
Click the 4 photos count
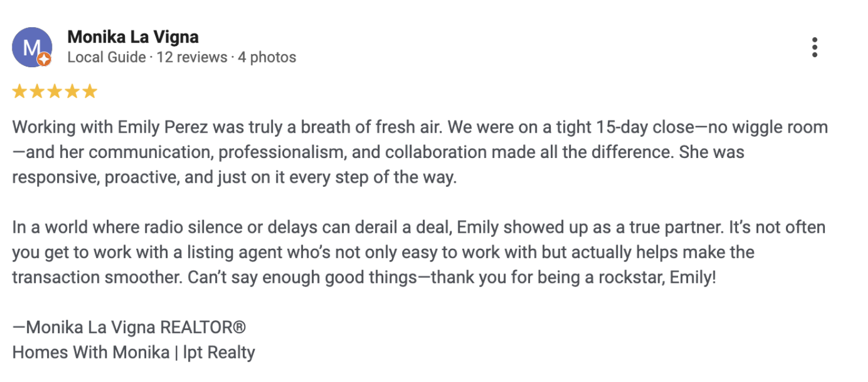click(x=267, y=57)
